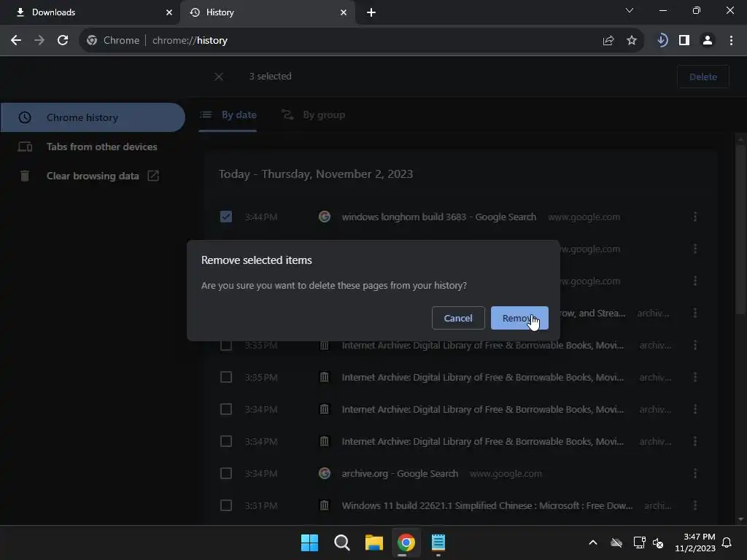Check the first 3:34 PM Internet Archive entry
Screen dimensions: 747x560
click(x=226, y=409)
